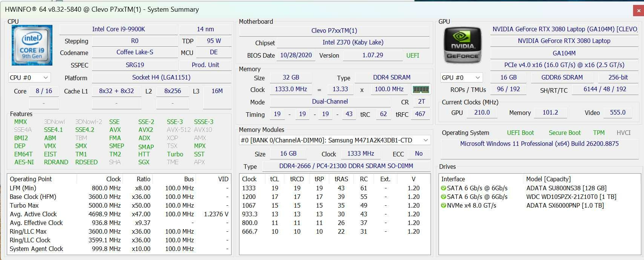Click the GDDR6 SDRAM memory type value
This screenshot has width=644, height=260.
click(x=562, y=77)
